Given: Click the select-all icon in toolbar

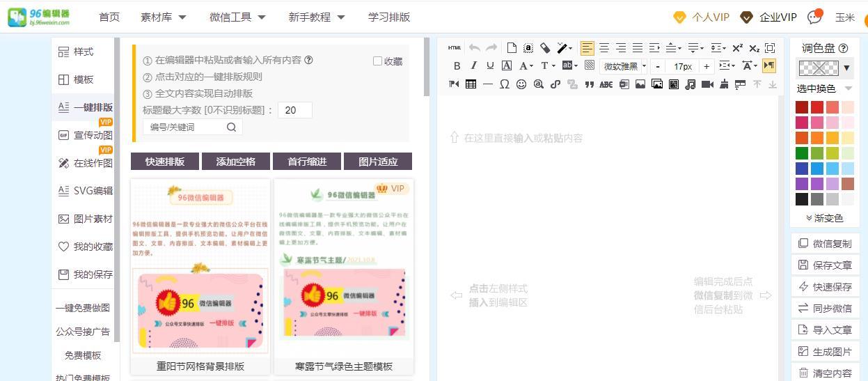Looking at the screenshot, I should coord(528,48).
